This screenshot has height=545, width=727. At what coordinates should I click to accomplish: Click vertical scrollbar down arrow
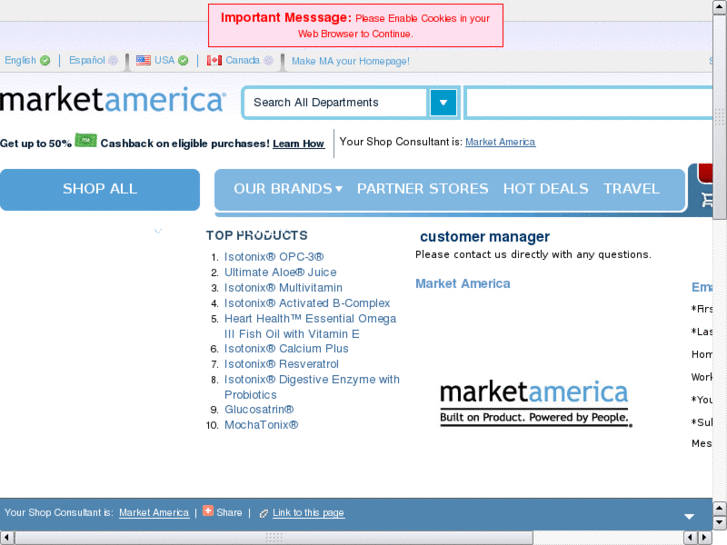tap(720, 523)
